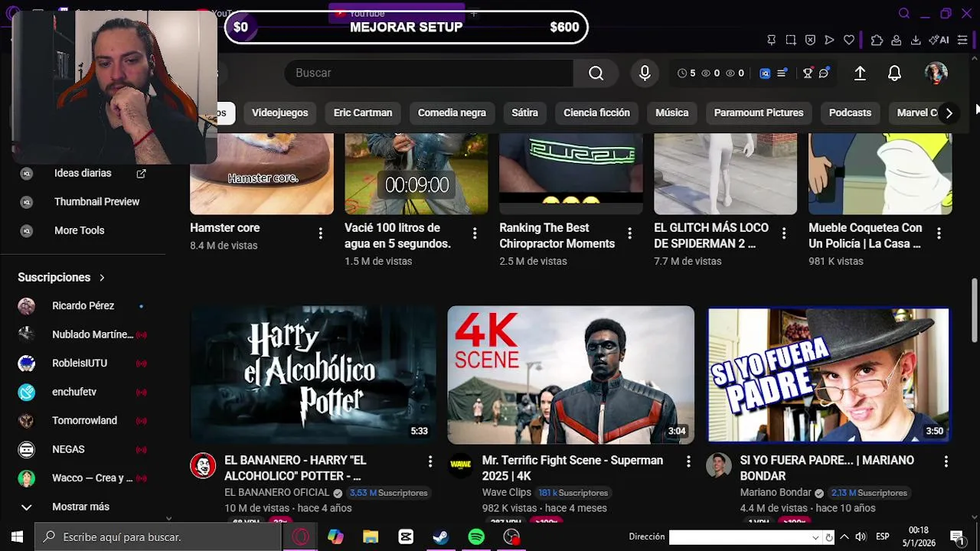Open options for Mr. Terrific Fight Scene
This screenshot has height=551, width=980.
click(688, 461)
